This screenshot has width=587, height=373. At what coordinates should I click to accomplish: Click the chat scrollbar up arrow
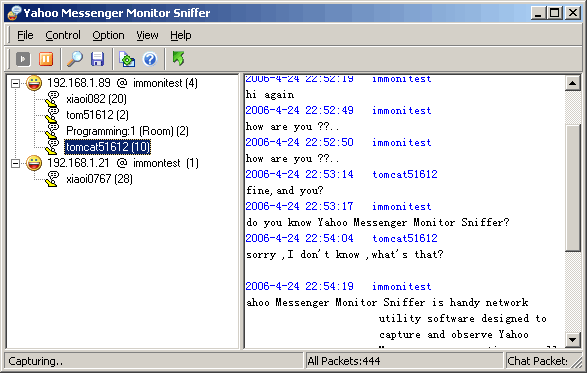(x=573, y=83)
